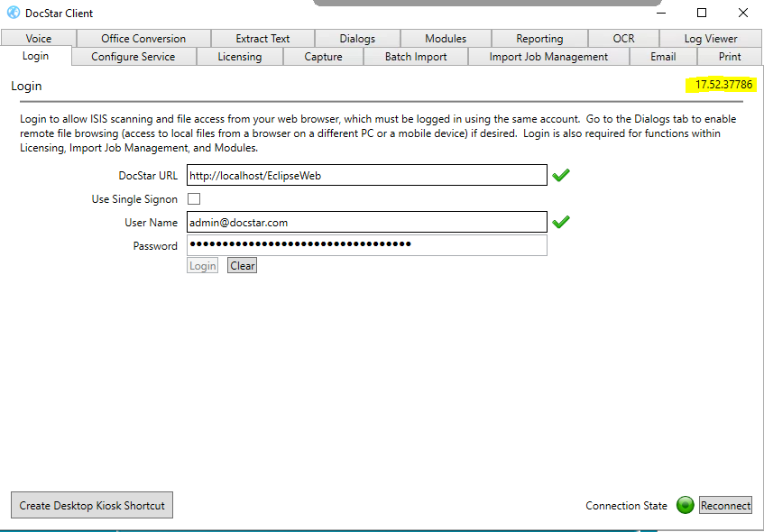Click the Reconnect button
Image resolution: width=764 pixels, height=532 pixels.
[725, 505]
